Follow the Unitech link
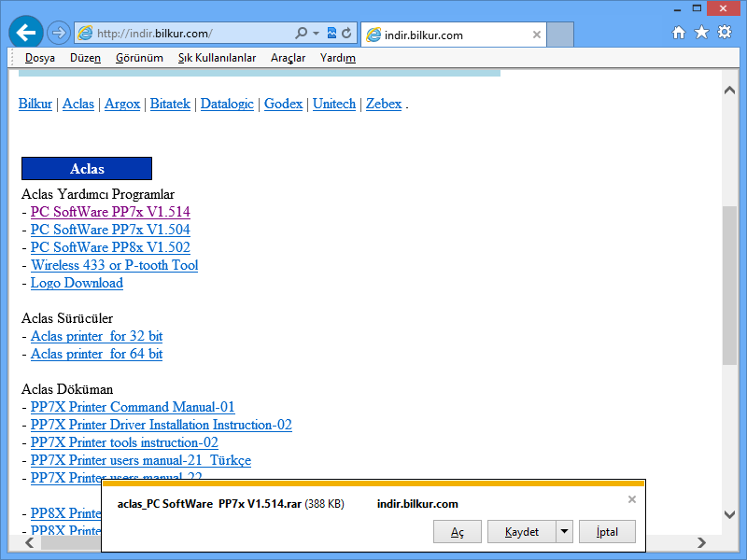 tap(334, 104)
